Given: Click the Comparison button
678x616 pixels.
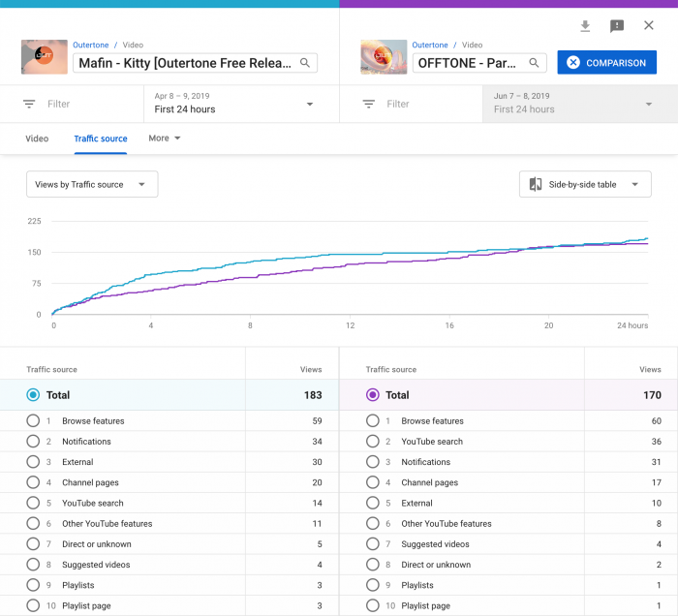Looking at the screenshot, I should pos(606,63).
